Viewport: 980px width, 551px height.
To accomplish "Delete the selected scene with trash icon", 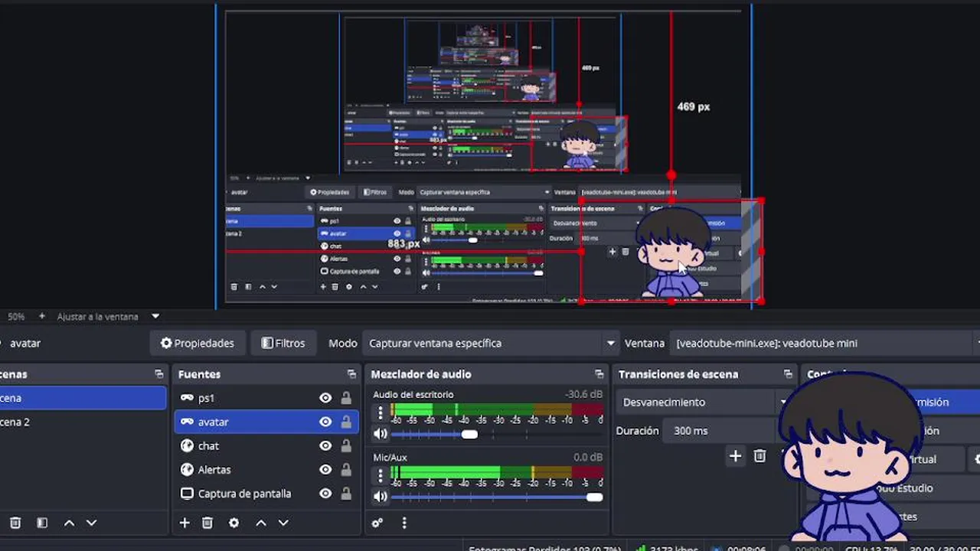I will point(15,523).
